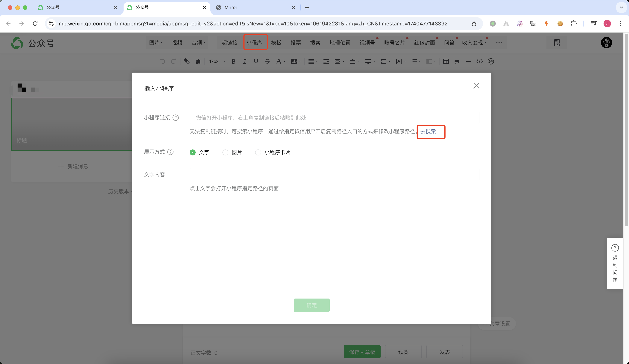Click 地理位置 in the insert menu
Viewport: 629px width, 364px height.
[340, 43]
